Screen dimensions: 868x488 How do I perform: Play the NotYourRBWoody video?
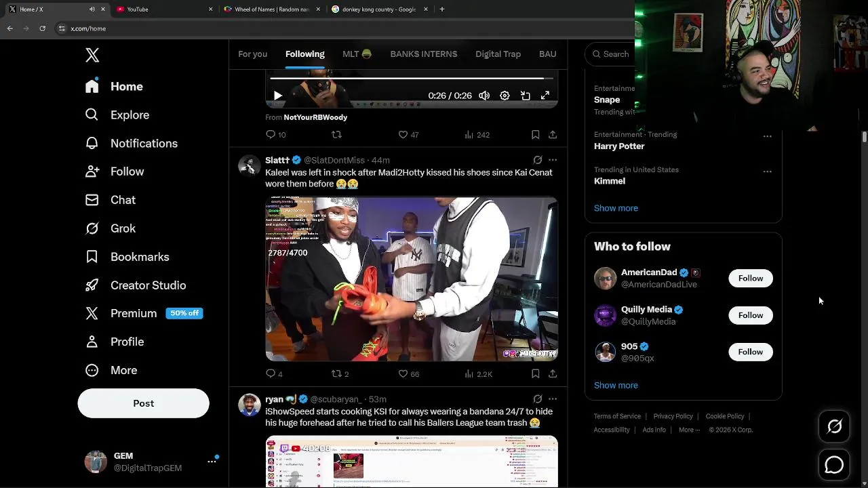click(x=277, y=96)
